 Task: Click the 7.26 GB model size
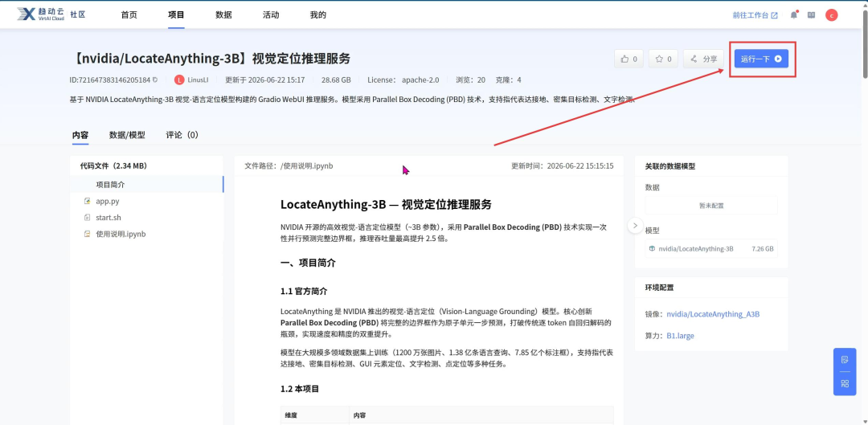pos(762,249)
